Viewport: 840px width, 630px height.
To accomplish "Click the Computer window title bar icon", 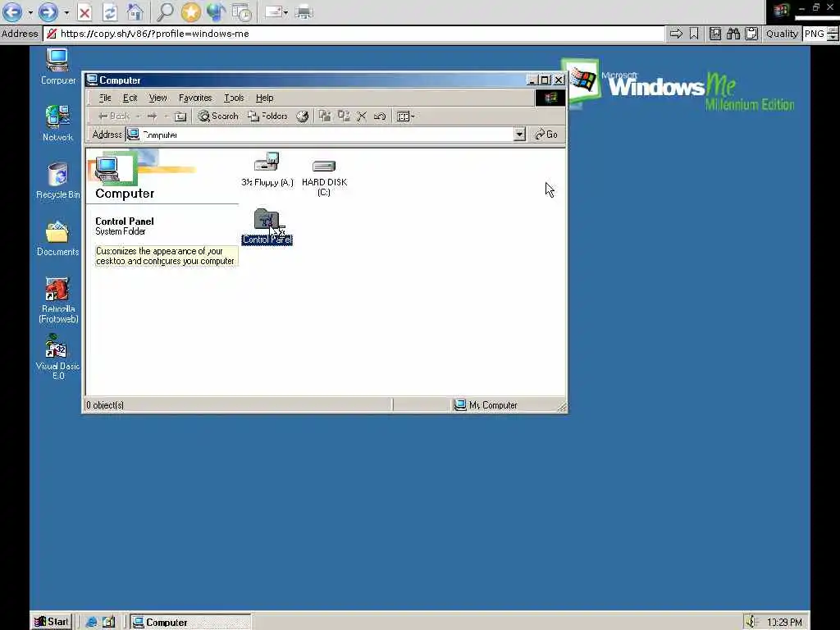I will pyautogui.click(x=92, y=80).
